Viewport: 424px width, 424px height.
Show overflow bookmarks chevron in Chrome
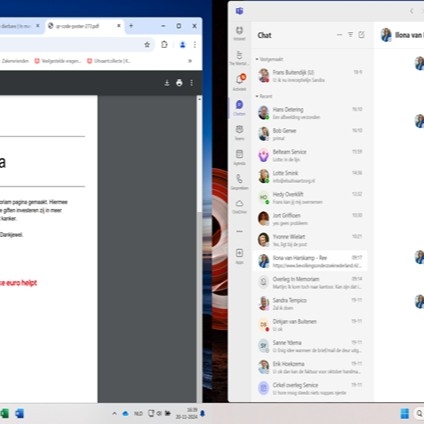point(190,61)
